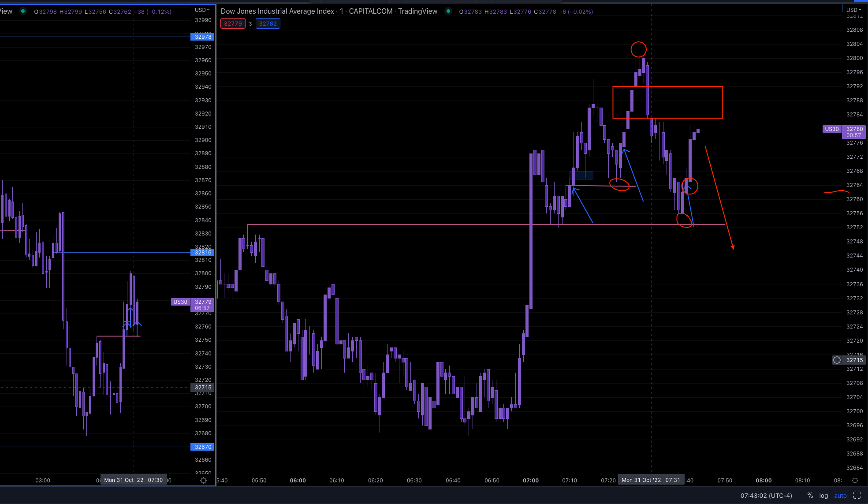Open the settings gear on the right chart's time axis
This screenshot has height=504, width=868.
tap(855, 480)
